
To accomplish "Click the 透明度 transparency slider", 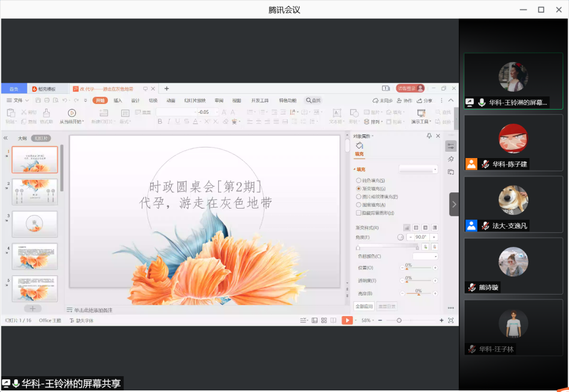I will [418, 281].
